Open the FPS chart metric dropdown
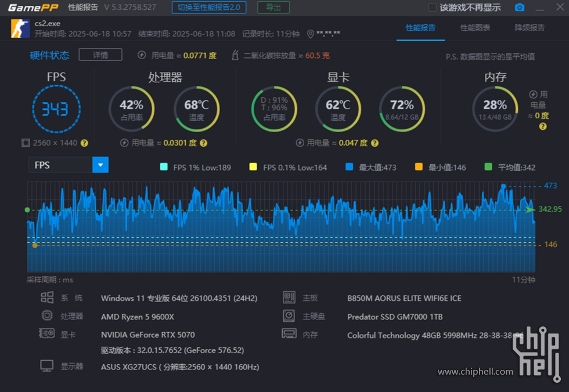569x392 pixels. pos(69,165)
